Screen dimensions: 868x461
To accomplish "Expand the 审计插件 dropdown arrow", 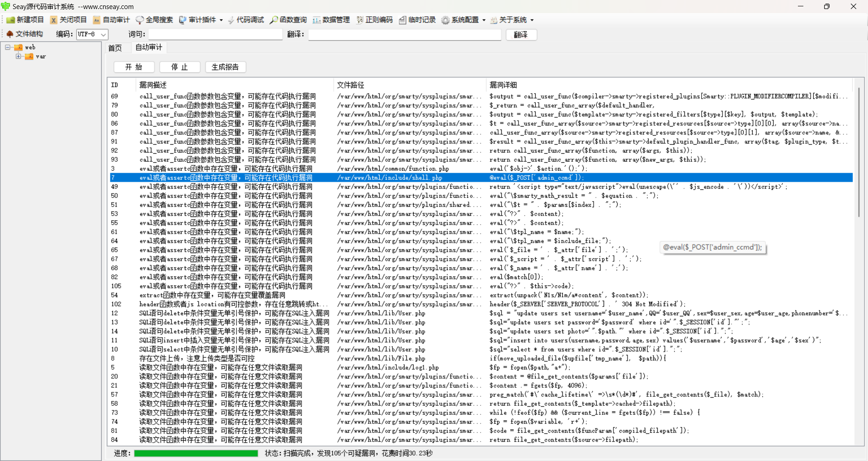I will 221,20.
